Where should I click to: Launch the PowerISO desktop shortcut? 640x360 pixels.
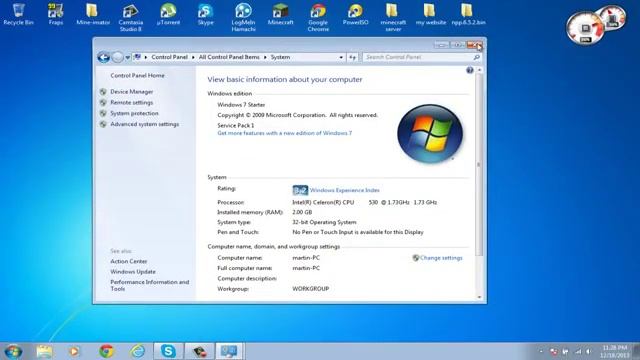356,14
